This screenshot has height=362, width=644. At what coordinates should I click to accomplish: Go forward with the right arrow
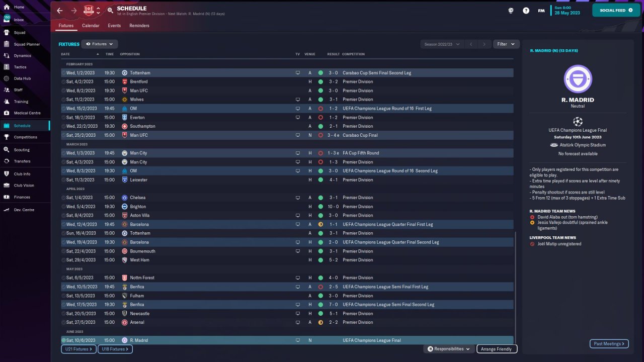click(x=74, y=11)
